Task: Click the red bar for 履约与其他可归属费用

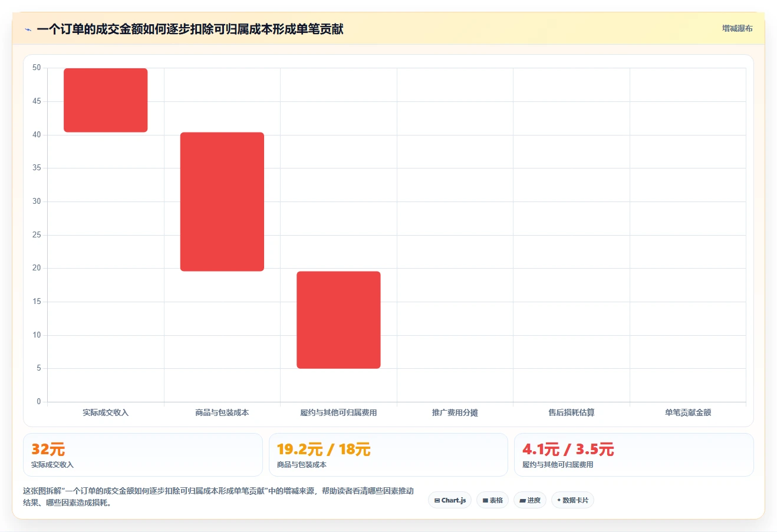Action: pyautogui.click(x=338, y=320)
